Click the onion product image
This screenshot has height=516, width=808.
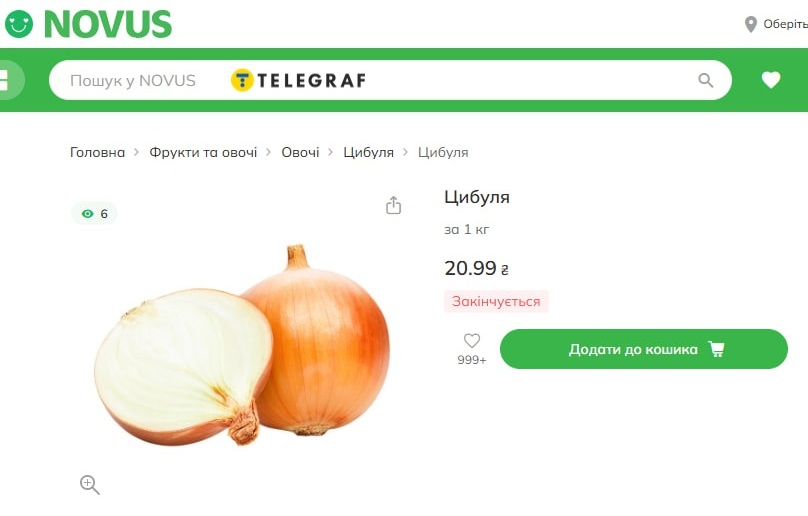point(242,345)
